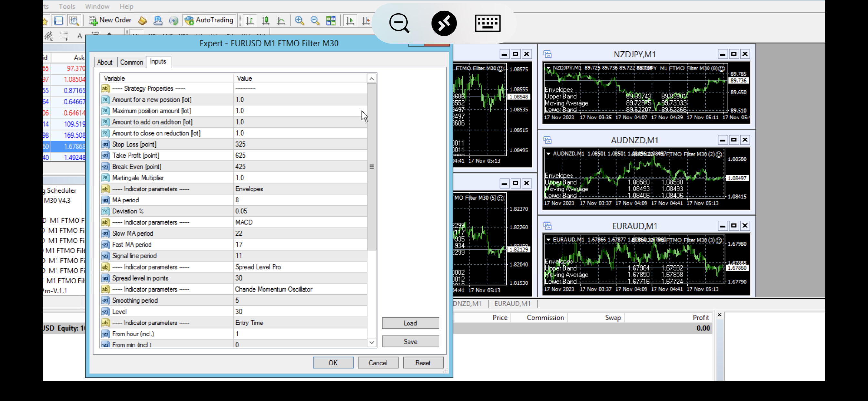Viewport: 868px width, 401px height.
Task: Expand the AUDNZD,M1 chart triangle menu
Action: 548,154
